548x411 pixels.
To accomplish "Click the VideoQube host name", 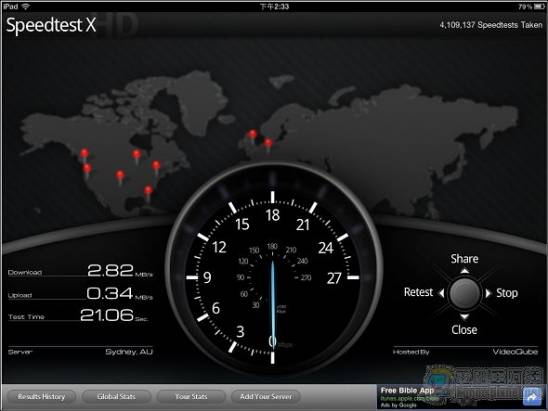I will coord(515,352).
